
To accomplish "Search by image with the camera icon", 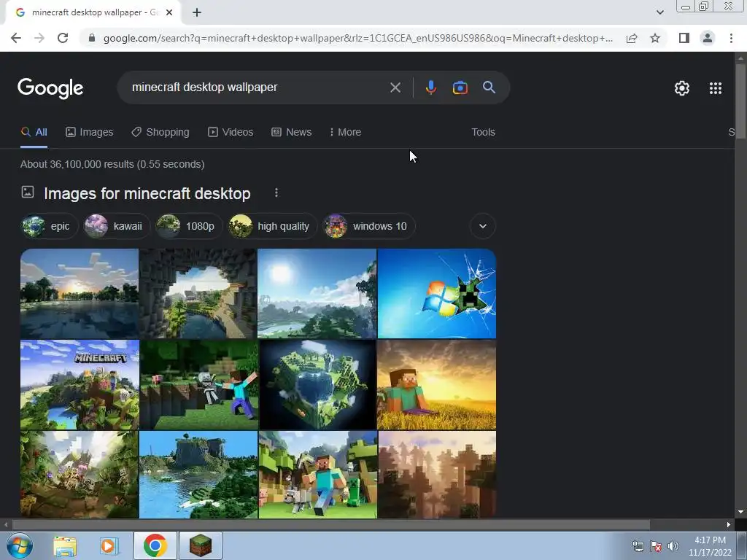I will [460, 87].
